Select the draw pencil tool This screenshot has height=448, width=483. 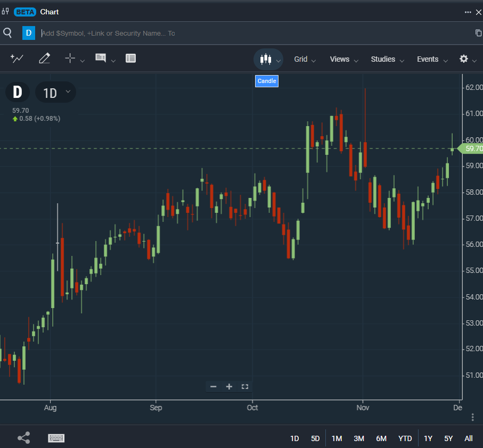click(x=44, y=59)
